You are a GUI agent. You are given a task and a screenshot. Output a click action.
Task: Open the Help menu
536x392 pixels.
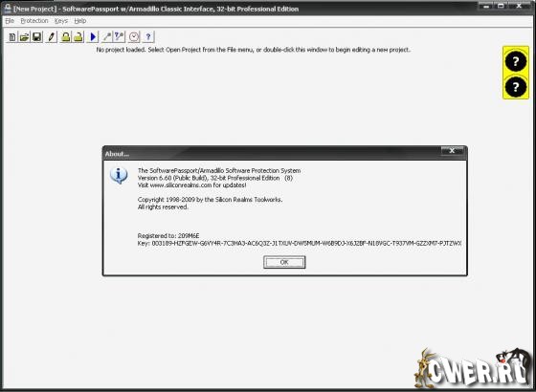80,21
